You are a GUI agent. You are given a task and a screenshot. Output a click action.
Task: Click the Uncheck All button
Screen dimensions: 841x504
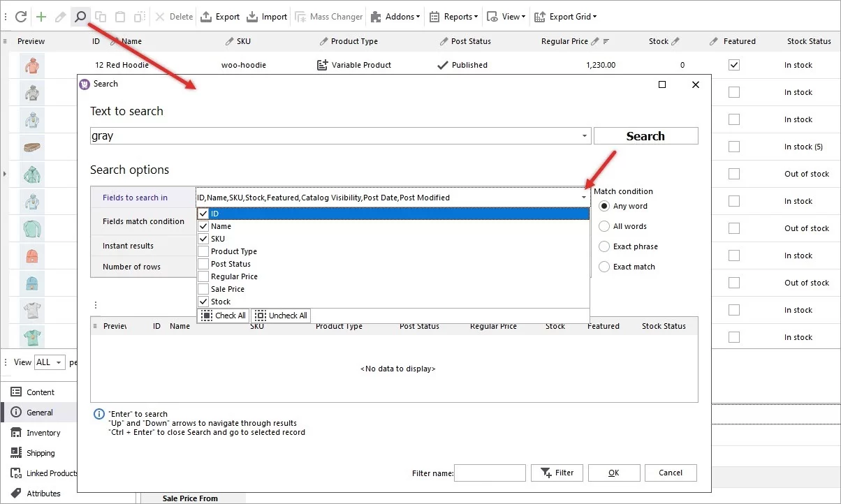point(280,316)
